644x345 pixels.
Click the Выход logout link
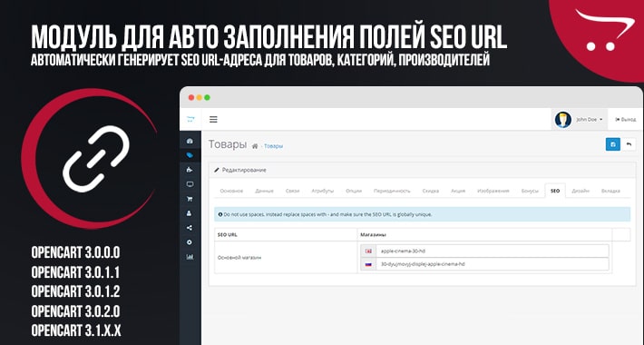point(625,120)
